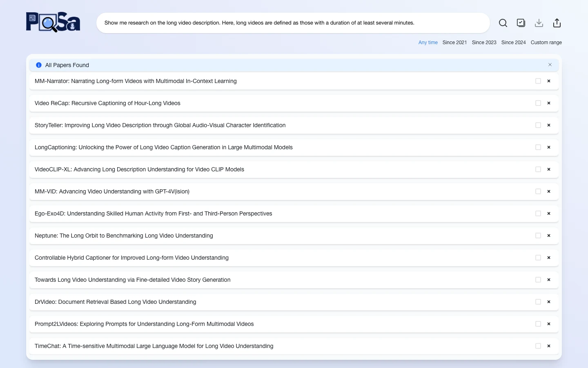This screenshot has height=368, width=588.
Task: Open Video ReCap: Recursive Captioning paper
Action: click(x=107, y=103)
